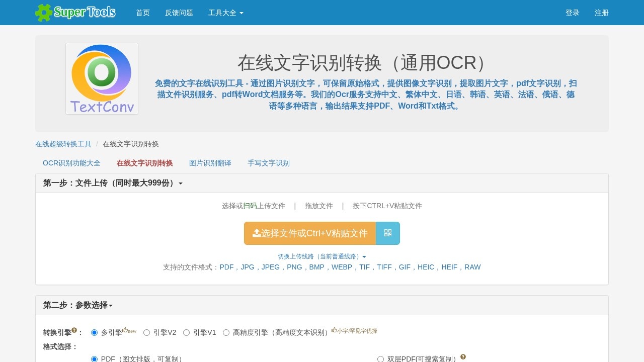This screenshot has height=362, width=644.
Task: Select the 引擎V2 radio button
Action: click(146, 332)
